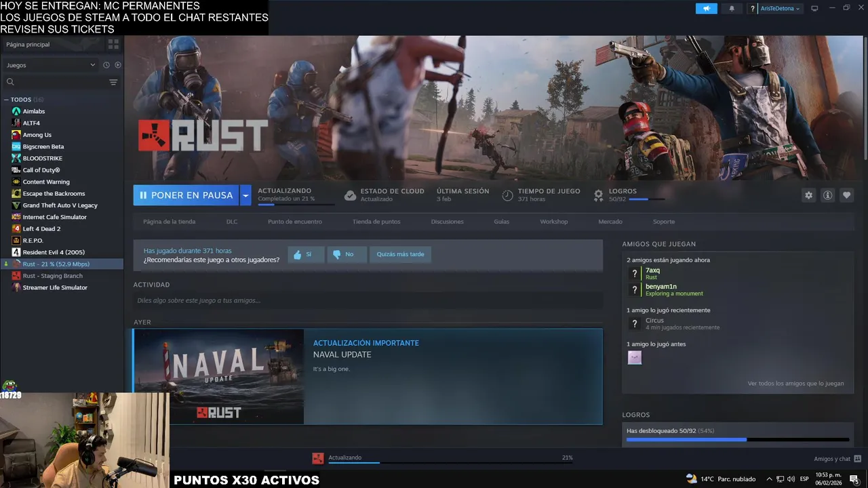Click the achievements 50/92 progress bar

tap(737, 439)
